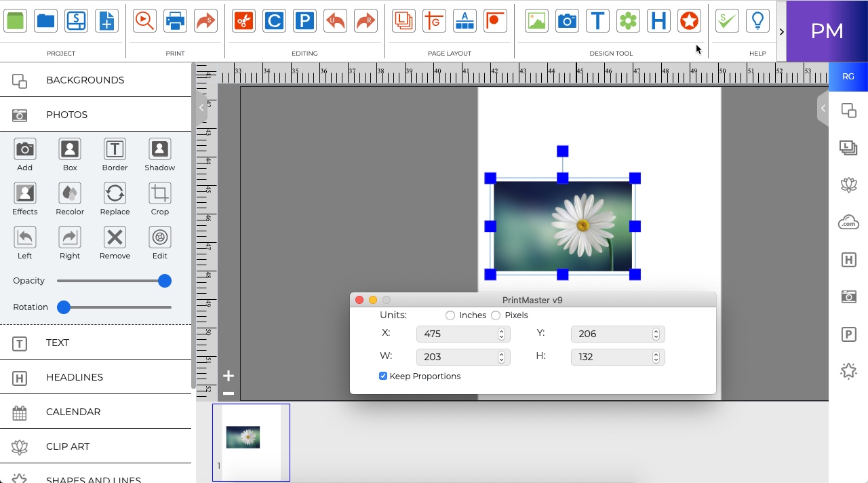Uncheck the Keep Proportions checkbox
Image resolution: width=868 pixels, height=483 pixels.
click(383, 375)
